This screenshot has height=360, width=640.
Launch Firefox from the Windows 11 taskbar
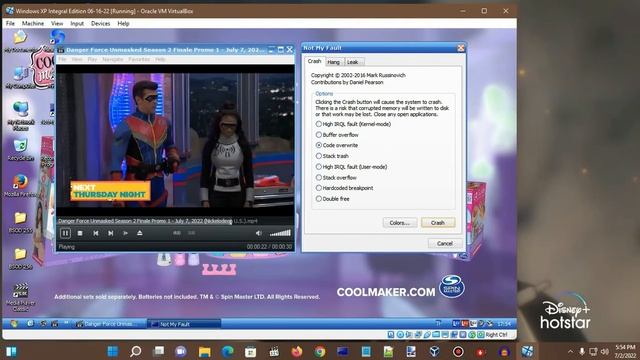coord(297,351)
